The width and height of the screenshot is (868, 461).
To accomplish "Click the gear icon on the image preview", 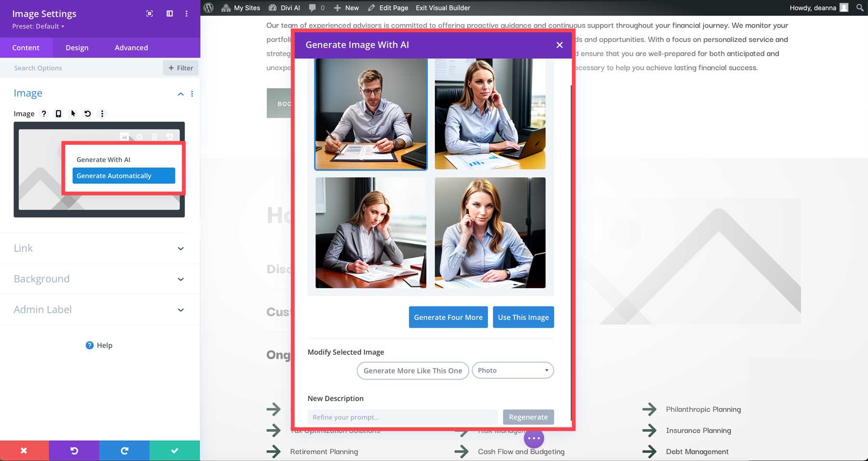I will click(x=139, y=137).
